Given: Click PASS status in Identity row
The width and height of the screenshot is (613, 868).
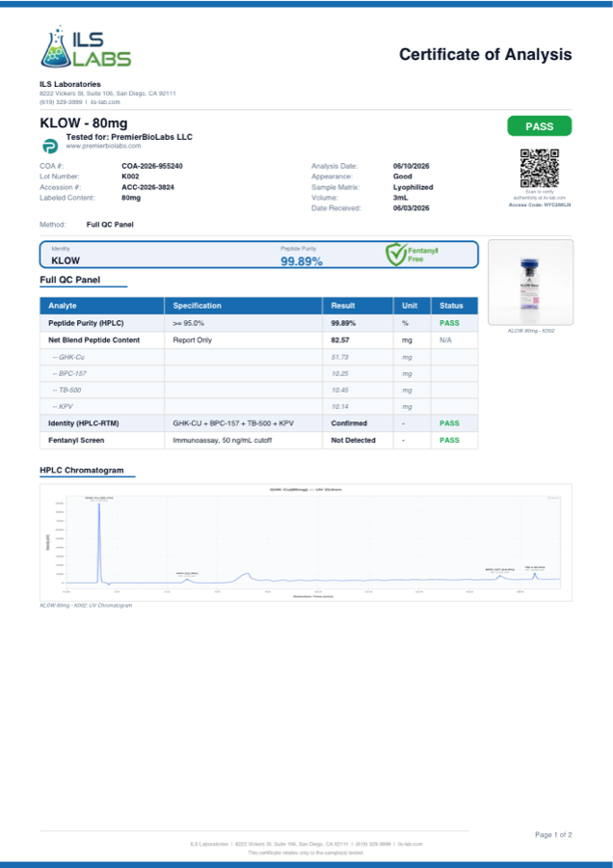Looking at the screenshot, I should click(449, 423).
